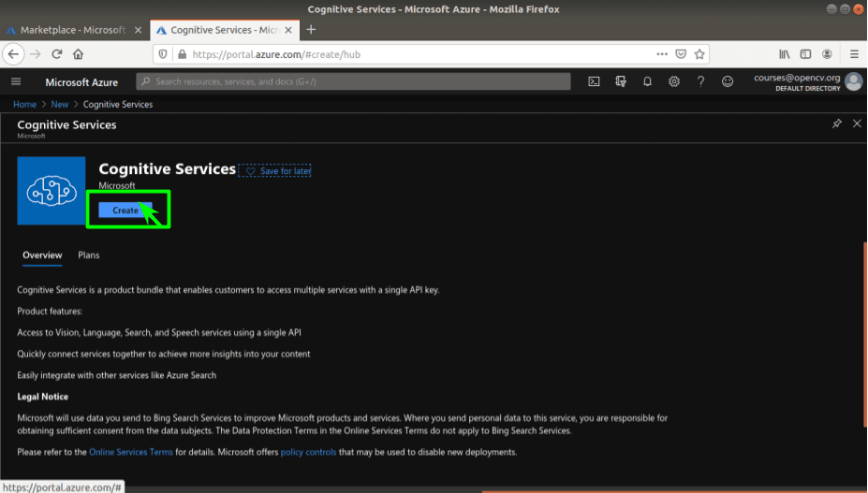Open the Directory and subscription filter icon

pos(621,82)
